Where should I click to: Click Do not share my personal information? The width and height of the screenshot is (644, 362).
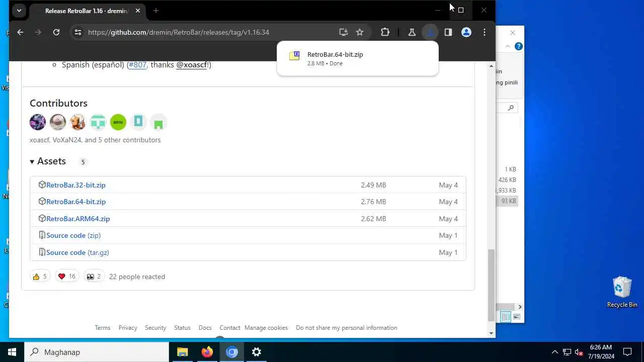(347, 328)
